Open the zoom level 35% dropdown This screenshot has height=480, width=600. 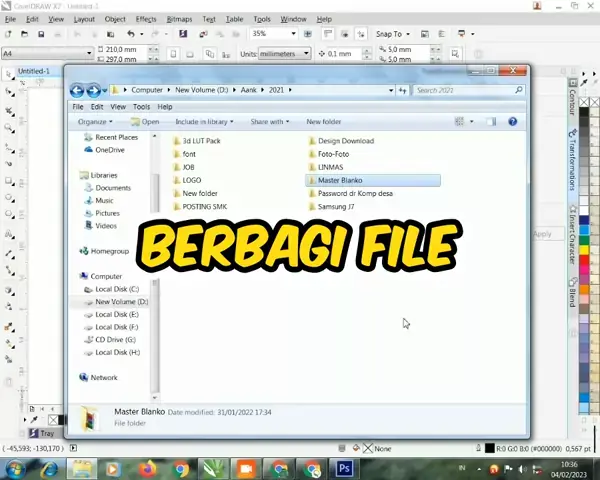(x=270, y=34)
